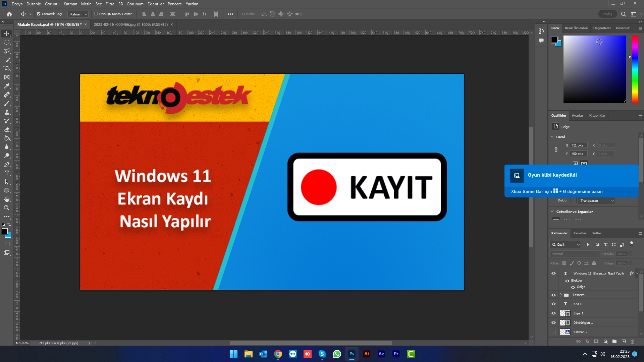The image size is (644, 362).
Task: Expand the Tasarım layer group
Action: click(x=560, y=295)
